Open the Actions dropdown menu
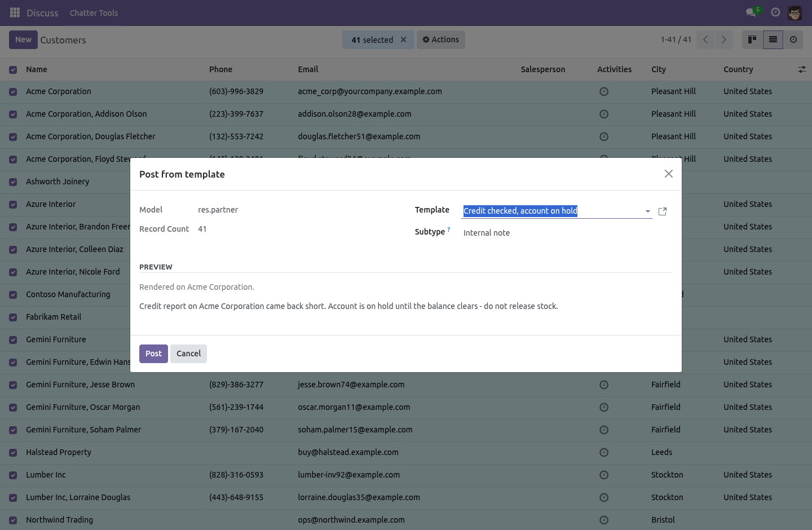This screenshot has height=530, width=812. pos(441,39)
